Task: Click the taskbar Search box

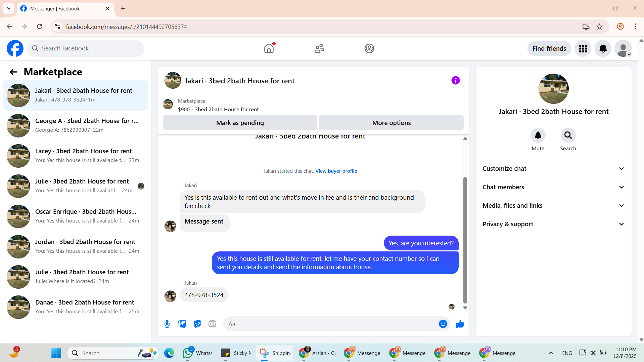Action: pos(113,353)
